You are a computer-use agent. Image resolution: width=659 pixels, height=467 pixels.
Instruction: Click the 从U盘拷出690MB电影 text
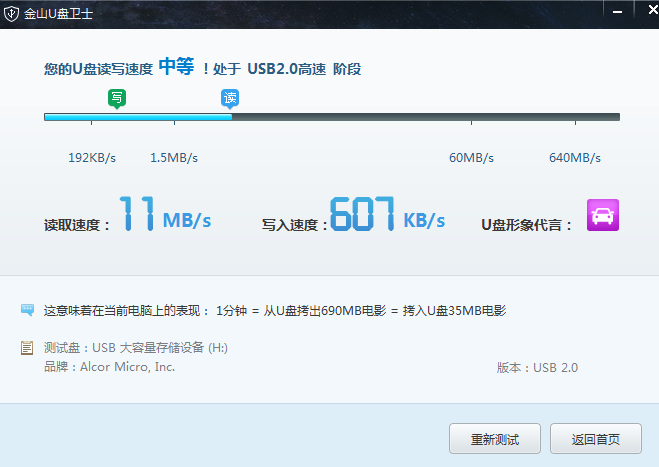pyautogui.click(x=325, y=311)
